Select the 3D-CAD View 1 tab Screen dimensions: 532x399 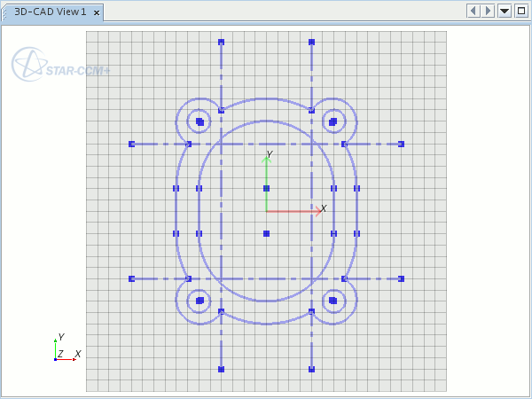[x=50, y=12]
